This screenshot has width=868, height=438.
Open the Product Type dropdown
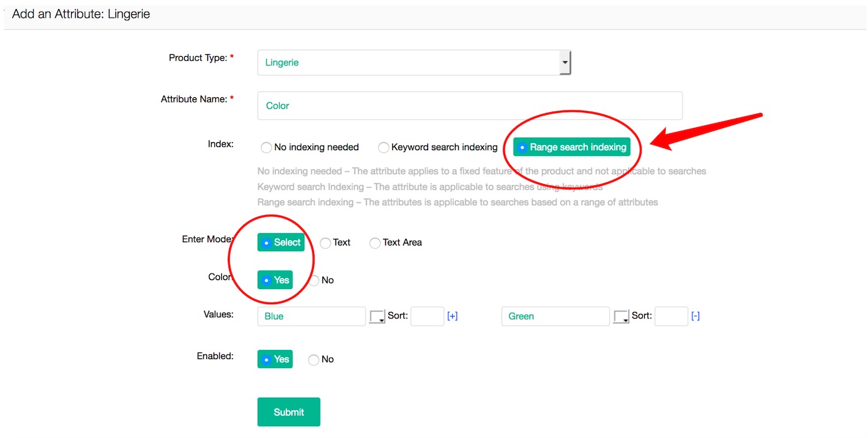point(414,63)
